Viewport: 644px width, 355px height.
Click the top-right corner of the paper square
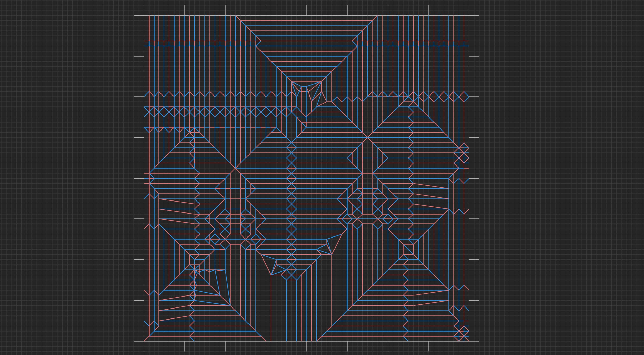click(x=469, y=16)
